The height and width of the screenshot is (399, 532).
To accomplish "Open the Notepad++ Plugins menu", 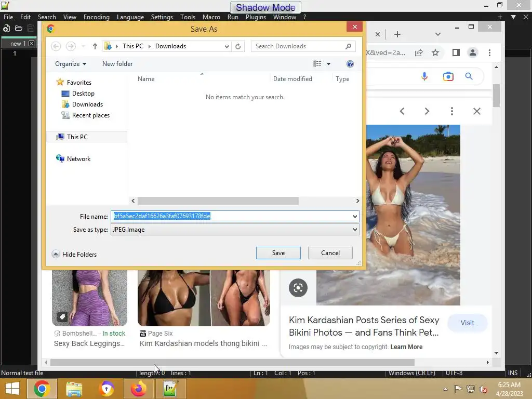I will [256, 17].
